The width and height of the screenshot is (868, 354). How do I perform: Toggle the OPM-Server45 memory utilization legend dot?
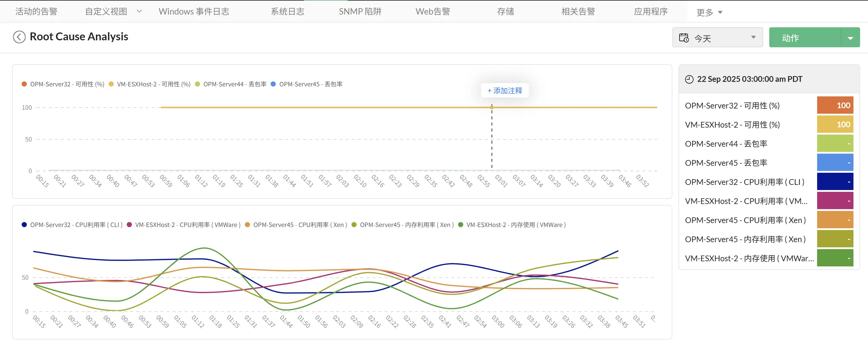pos(354,225)
